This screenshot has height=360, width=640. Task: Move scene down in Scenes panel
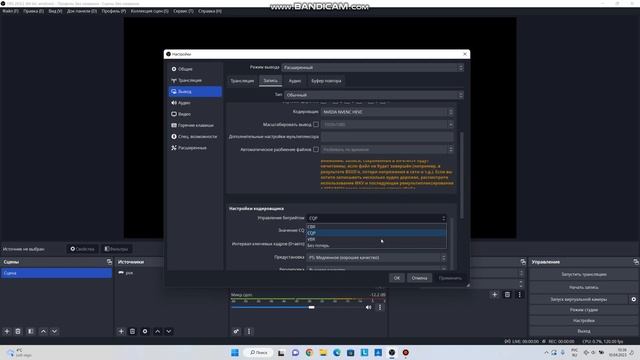coord(54,331)
